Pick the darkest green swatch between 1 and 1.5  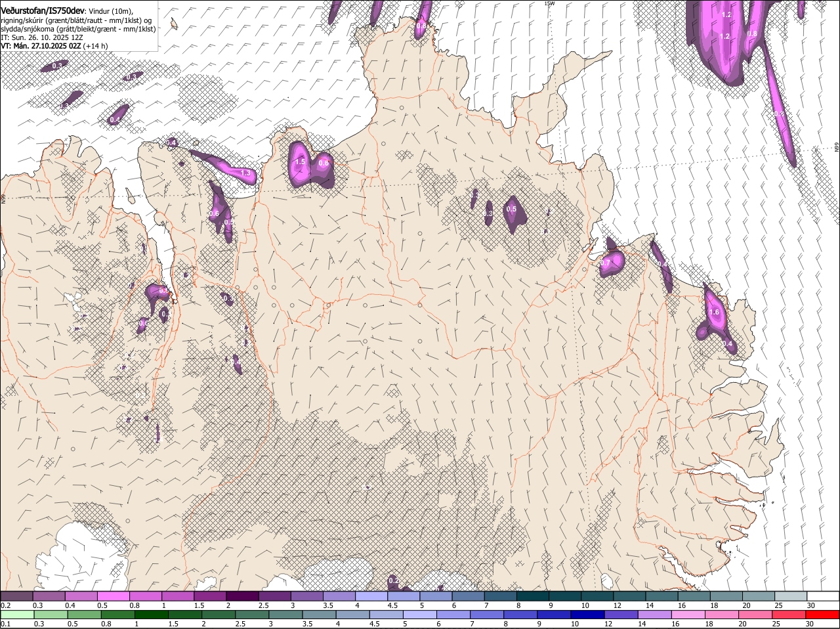(151, 615)
